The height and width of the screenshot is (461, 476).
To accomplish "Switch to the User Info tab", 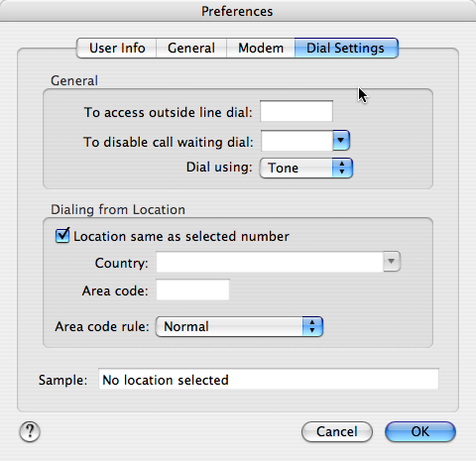I will coord(117,48).
